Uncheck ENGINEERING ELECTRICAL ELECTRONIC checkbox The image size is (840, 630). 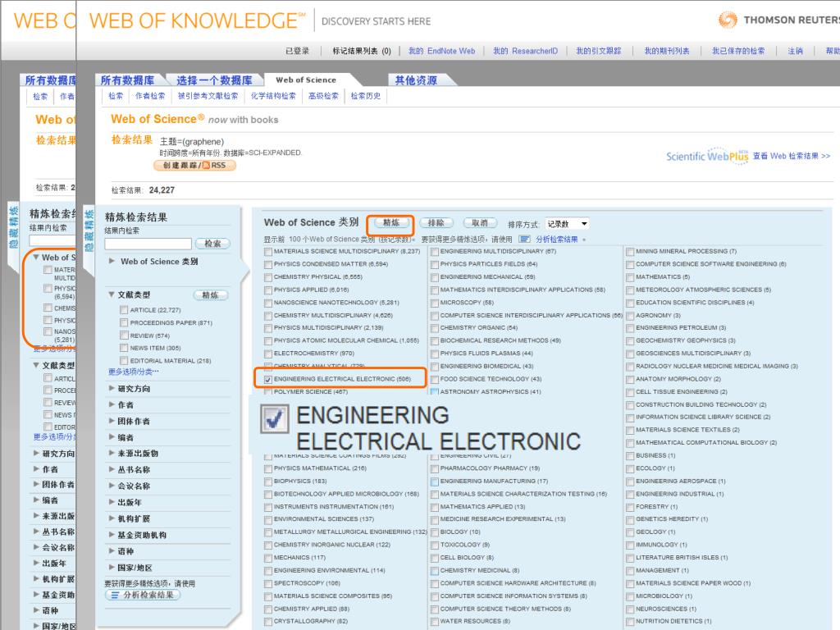[268, 379]
